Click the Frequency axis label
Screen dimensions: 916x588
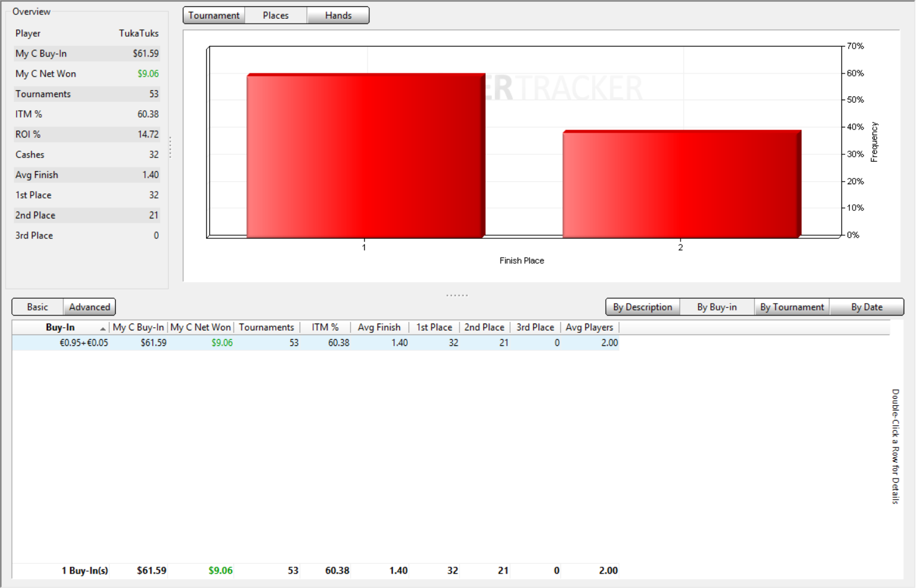coord(874,142)
